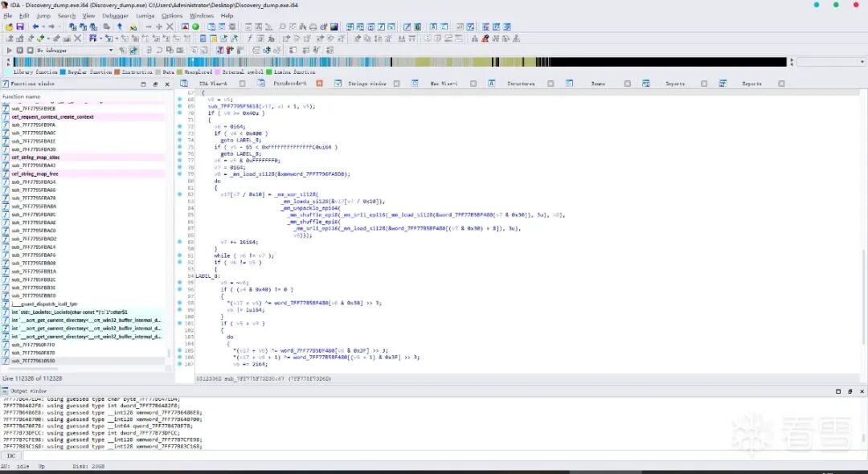
Task: Jump forward with the right arrow icon
Action: point(51,27)
